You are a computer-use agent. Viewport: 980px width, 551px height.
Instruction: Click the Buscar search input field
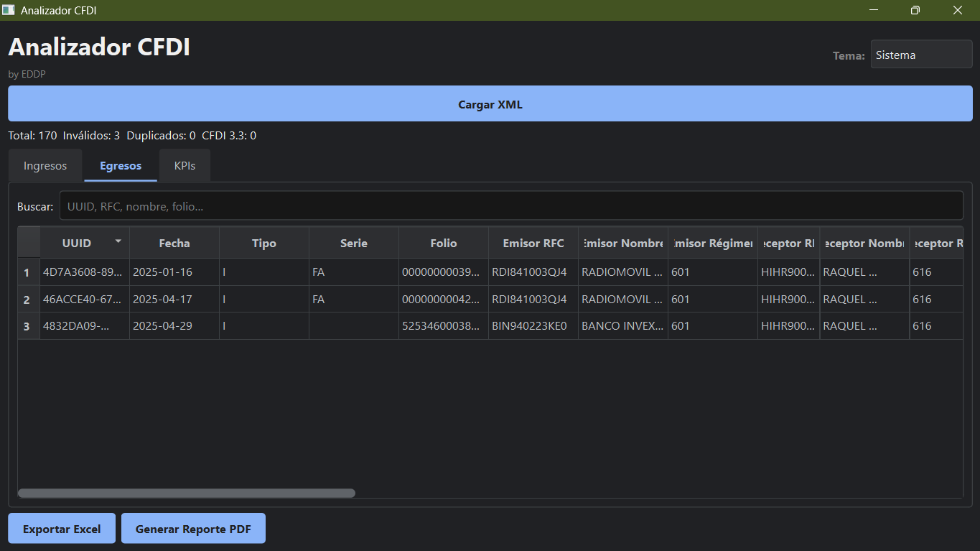(510, 206)
